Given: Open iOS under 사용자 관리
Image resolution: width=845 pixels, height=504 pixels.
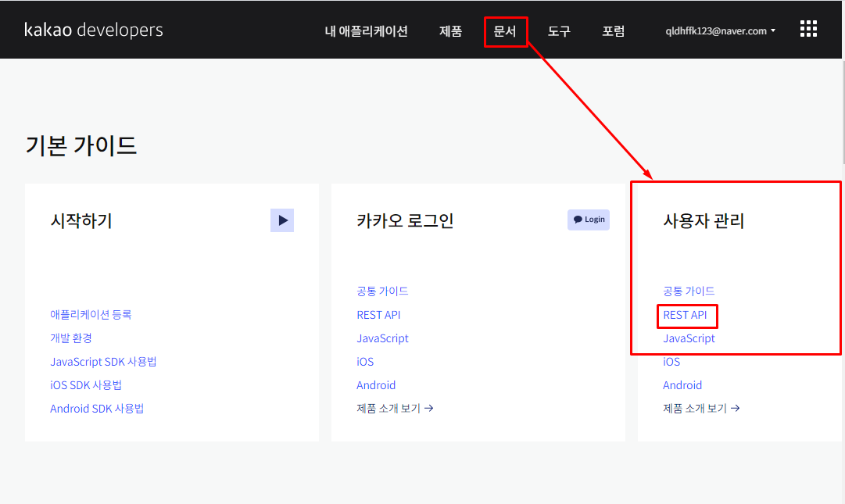Looking at the screenshot, I should point(671,362).
